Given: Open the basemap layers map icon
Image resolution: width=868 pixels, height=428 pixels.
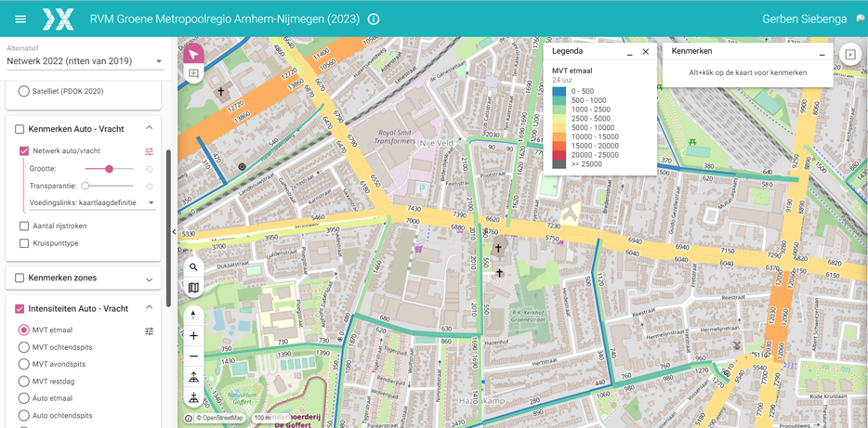Looking at the screenshot, I should click(x=193, y=288).
